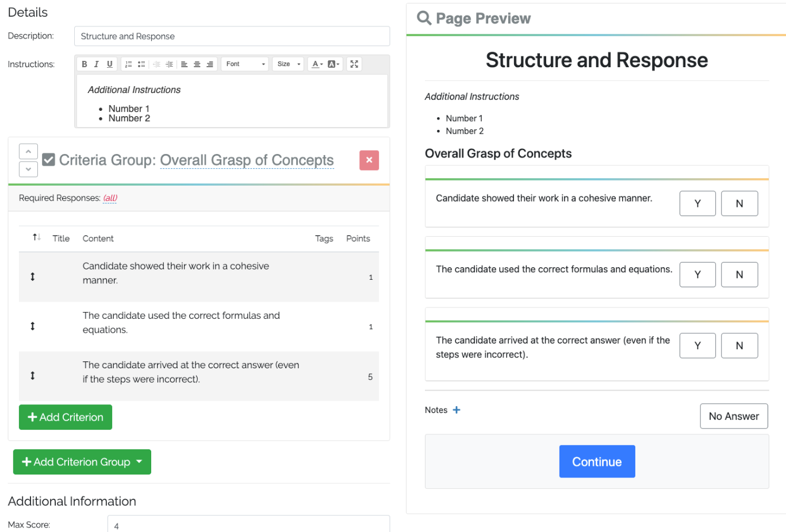
Task: Align instructions text left
Action: pyautogui.click(x=185, y=64)
